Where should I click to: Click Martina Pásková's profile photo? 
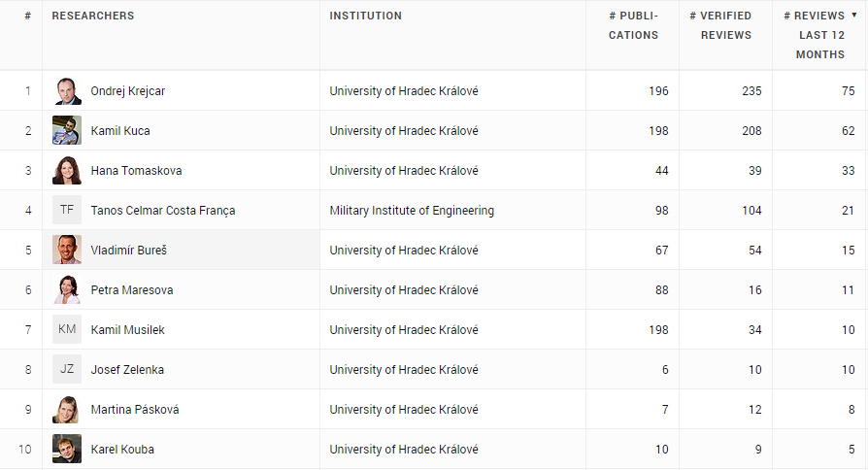pyautogui.click(x=67, y=409)
